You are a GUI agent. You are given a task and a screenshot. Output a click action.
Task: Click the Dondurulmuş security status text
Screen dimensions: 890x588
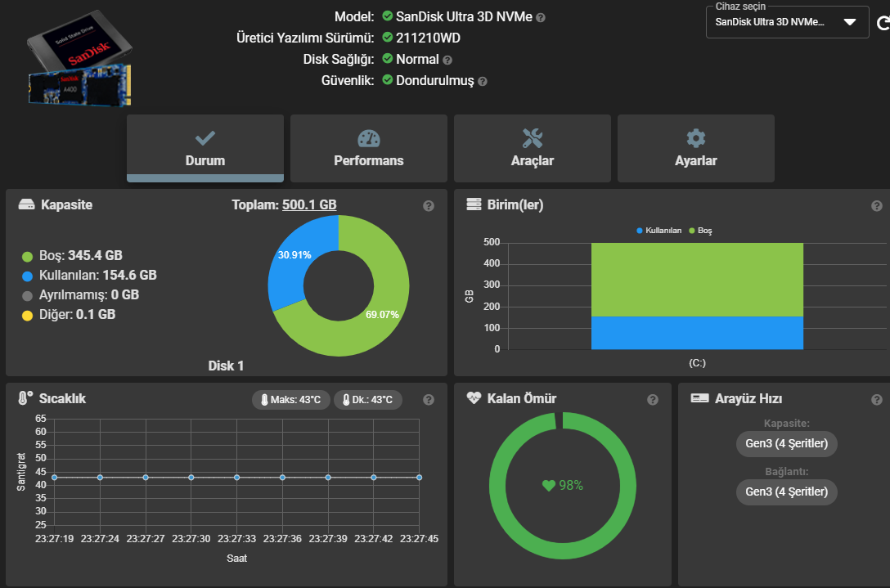tap(435, 81)
